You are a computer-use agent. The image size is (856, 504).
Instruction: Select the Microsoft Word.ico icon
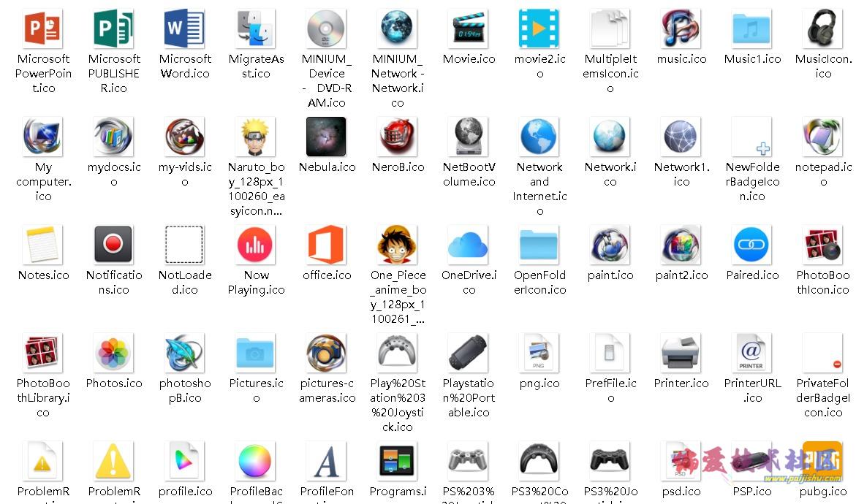(x=184, y=28)
